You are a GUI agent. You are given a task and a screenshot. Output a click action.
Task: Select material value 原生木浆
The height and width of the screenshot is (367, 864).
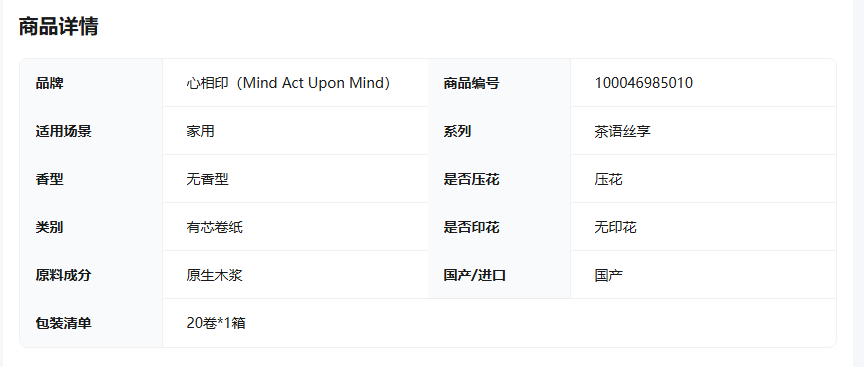(214, 275)
